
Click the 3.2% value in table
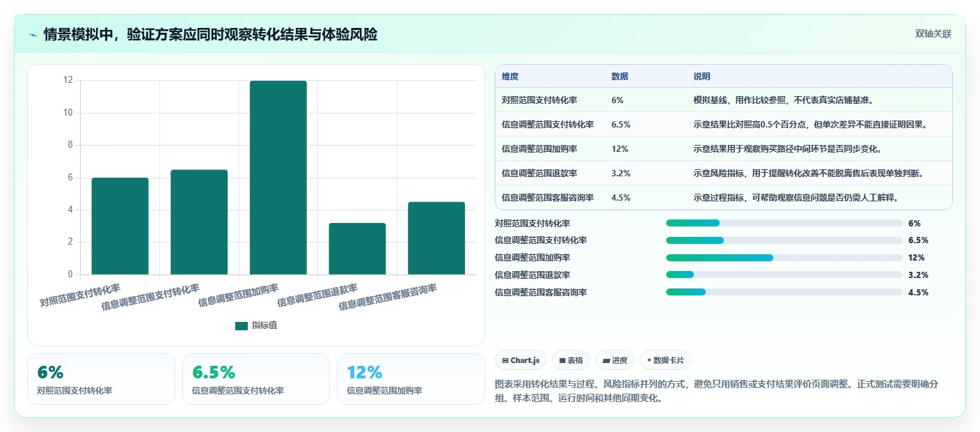tap(621, 173)
